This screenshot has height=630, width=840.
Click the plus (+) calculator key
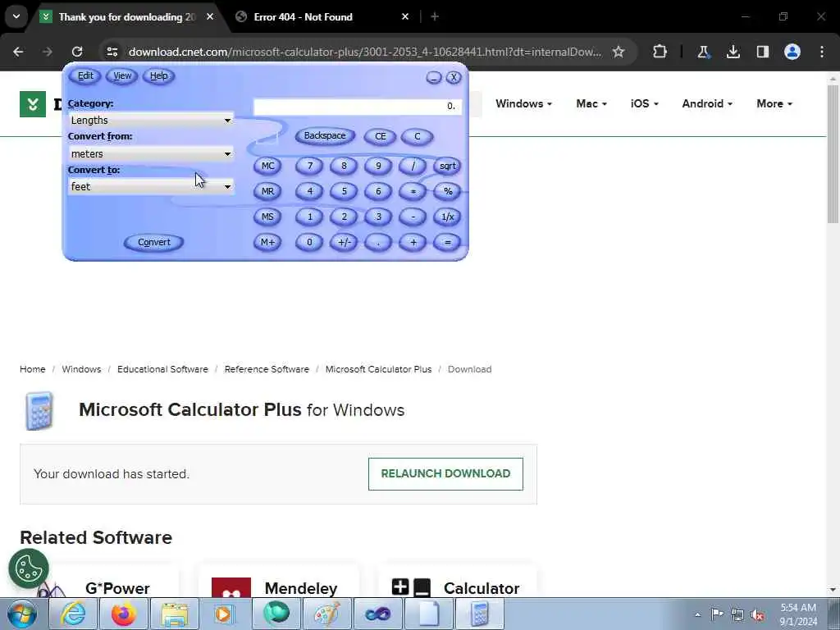point(413,242)
